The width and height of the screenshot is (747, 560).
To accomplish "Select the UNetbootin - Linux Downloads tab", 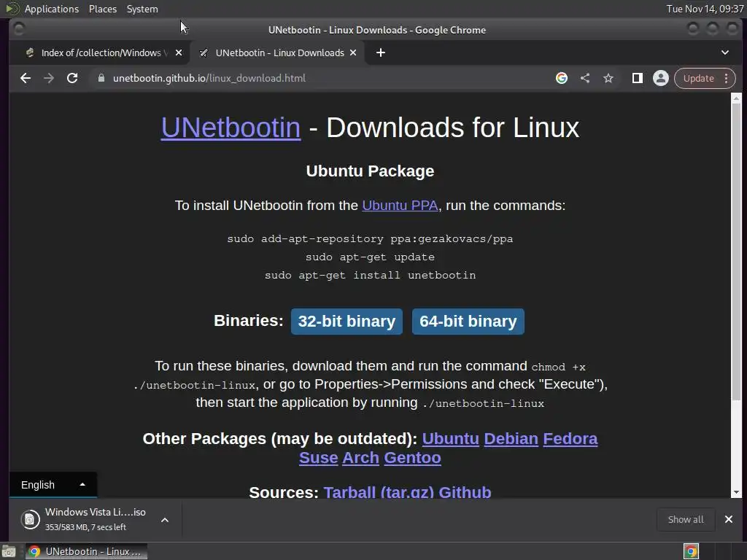I will (279, 52).
